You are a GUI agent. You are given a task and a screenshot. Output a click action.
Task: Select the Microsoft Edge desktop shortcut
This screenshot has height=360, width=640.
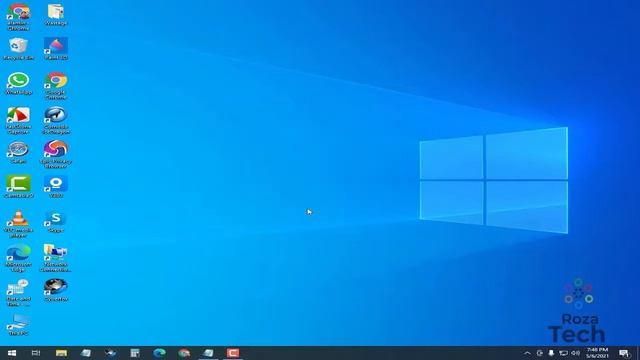(x=18, y=258)
